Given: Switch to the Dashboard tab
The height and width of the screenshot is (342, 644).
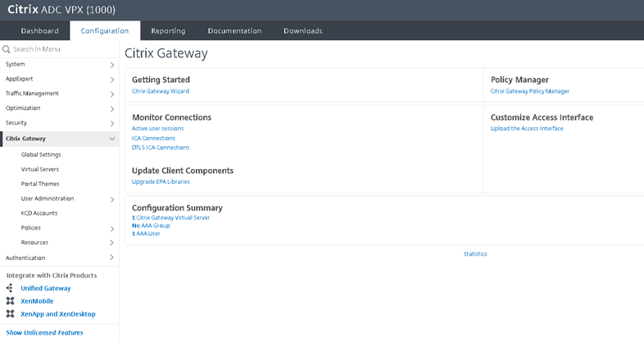Looking at the screenshot, I should click(39, 31).
